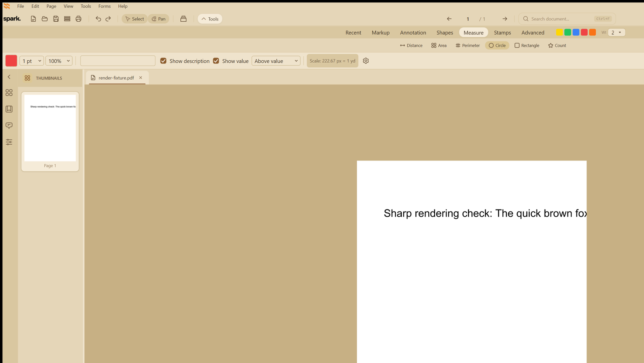
Task: Pick the blue quick color swatch
Action: tap(576, 32)
